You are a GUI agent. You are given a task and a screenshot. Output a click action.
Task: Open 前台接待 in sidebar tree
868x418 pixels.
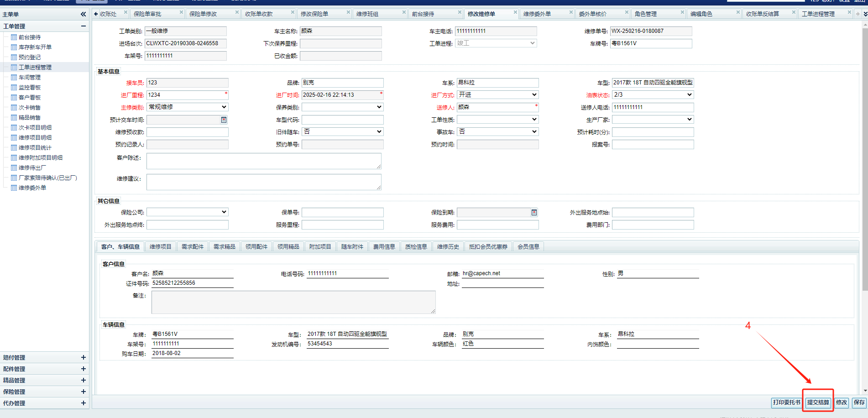(x=29, y=37)
